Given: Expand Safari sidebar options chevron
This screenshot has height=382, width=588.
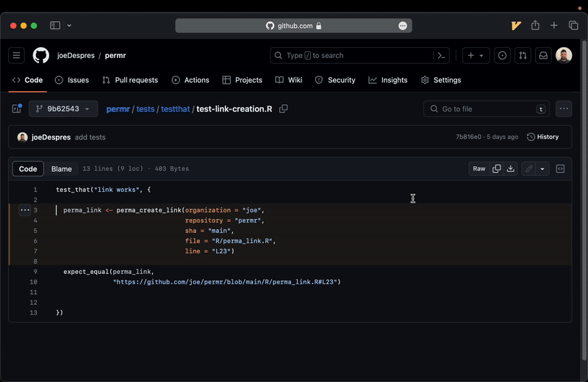Looking at the screenshot, I should point(69,26).
